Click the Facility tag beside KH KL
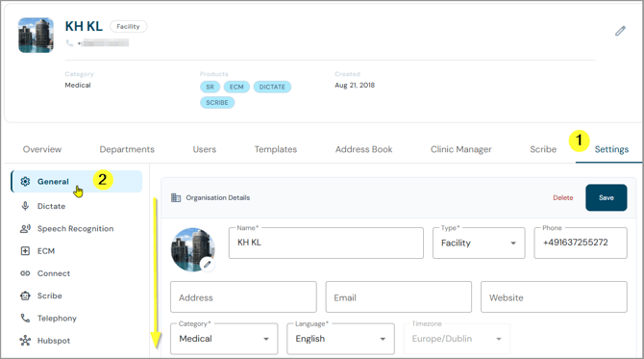This screenshot has height=359, width=644. (128, 26)
